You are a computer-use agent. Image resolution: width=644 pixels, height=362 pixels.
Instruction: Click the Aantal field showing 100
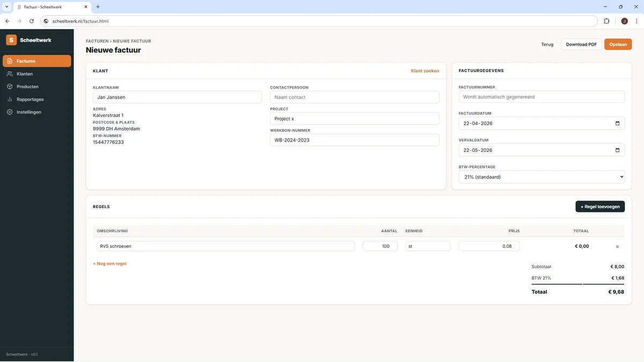[380, 246]
